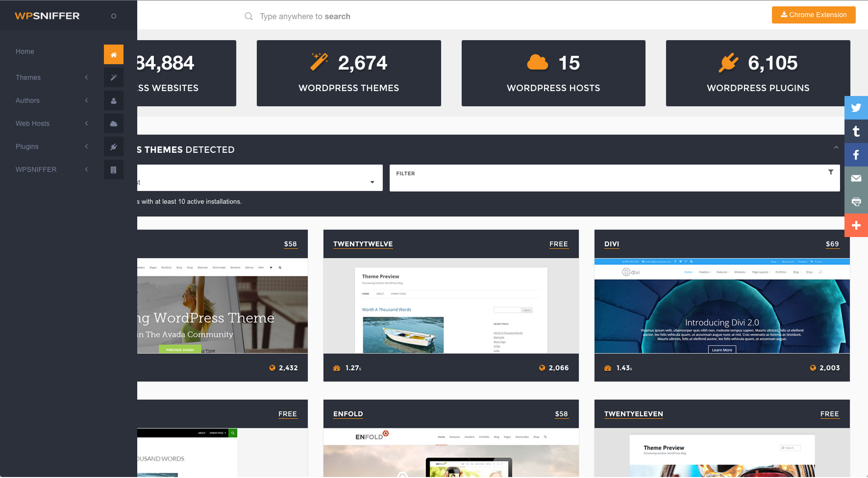Click the globe icon beside 2,432
This screenshot has height=478, width=868.
tap(273, 368)
